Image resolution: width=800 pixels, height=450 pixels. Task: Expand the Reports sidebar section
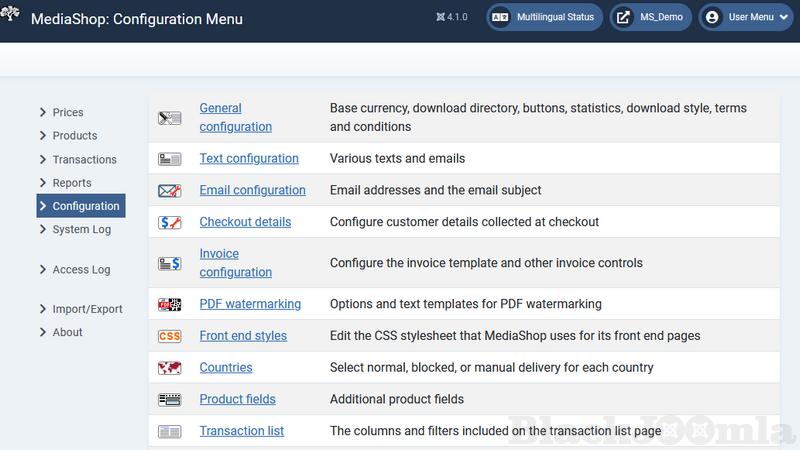click(x=71, y=183)
